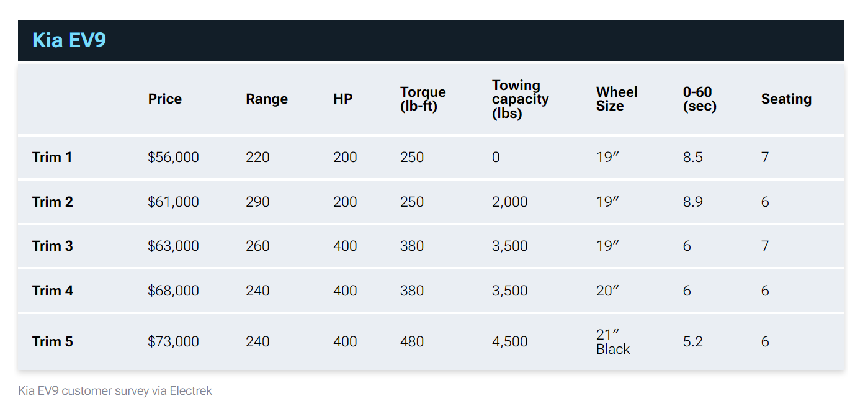Click the Wheel Size column header
Image resolution: width=868 pixels, height=406 pixels.
click(617, 99)
